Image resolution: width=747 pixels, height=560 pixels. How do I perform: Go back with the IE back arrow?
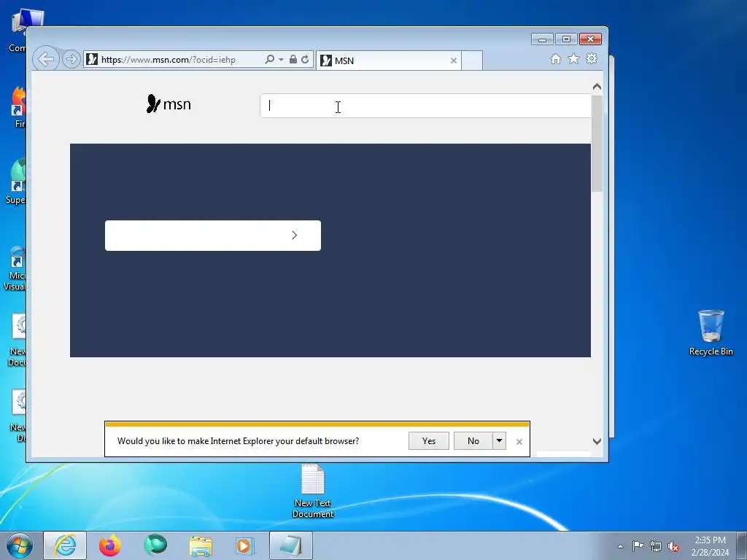(x=46, y=60)
